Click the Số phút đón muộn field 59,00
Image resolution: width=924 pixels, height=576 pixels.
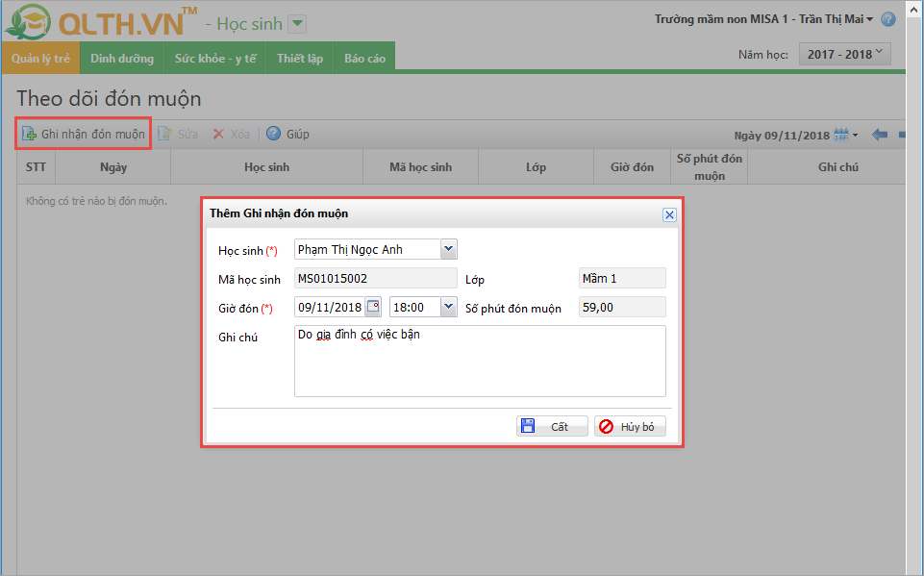pos(622,307)
